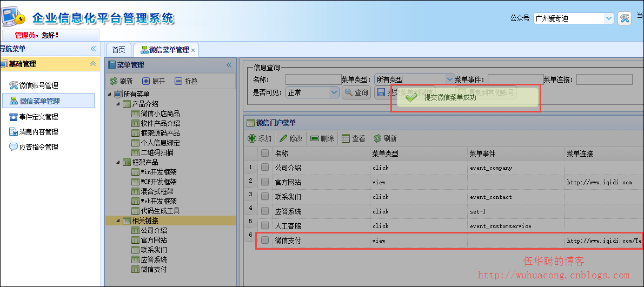Check the 微信支付 row checkbox
This screenshot has width=644, height=287.
click(265, 240)
